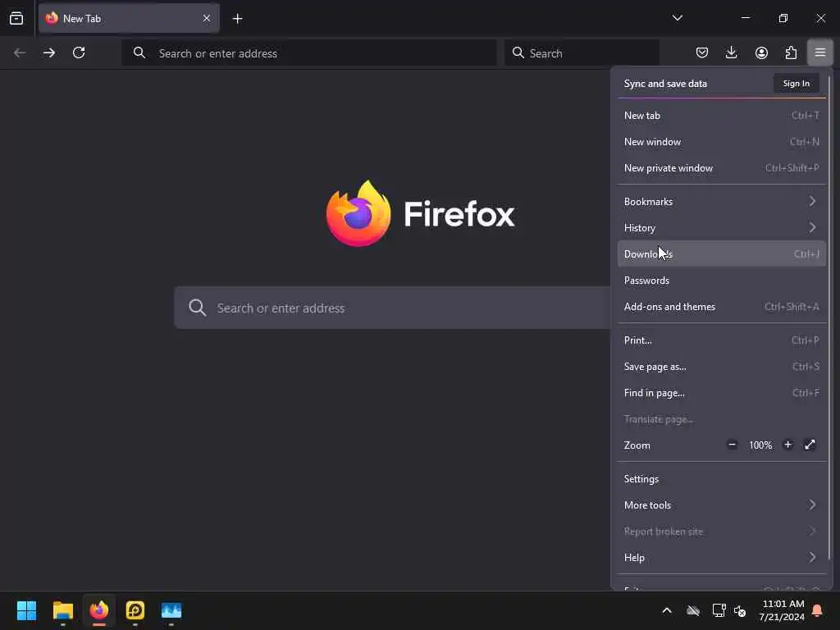
Task: Reset zoom by clicking 100%
Action: click(x=760, y=445)
